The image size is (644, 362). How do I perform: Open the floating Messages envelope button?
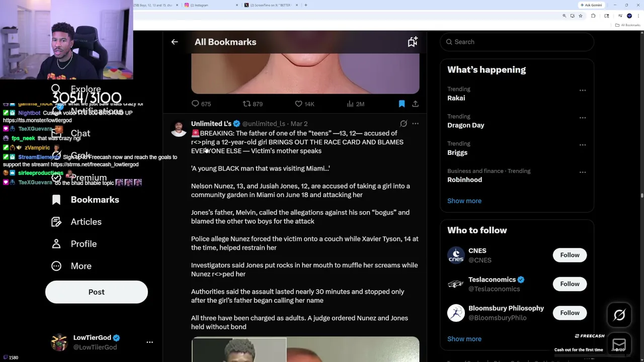[x=619, y=345]
